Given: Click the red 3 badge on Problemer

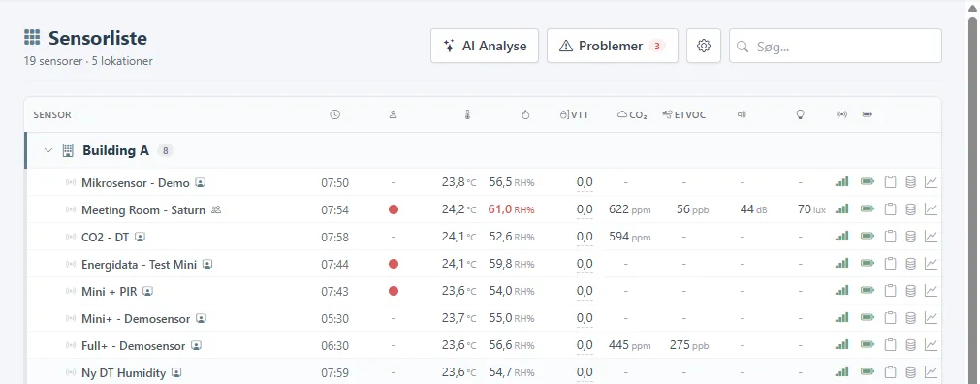Looking at the screenshot, I should (657, 46).
